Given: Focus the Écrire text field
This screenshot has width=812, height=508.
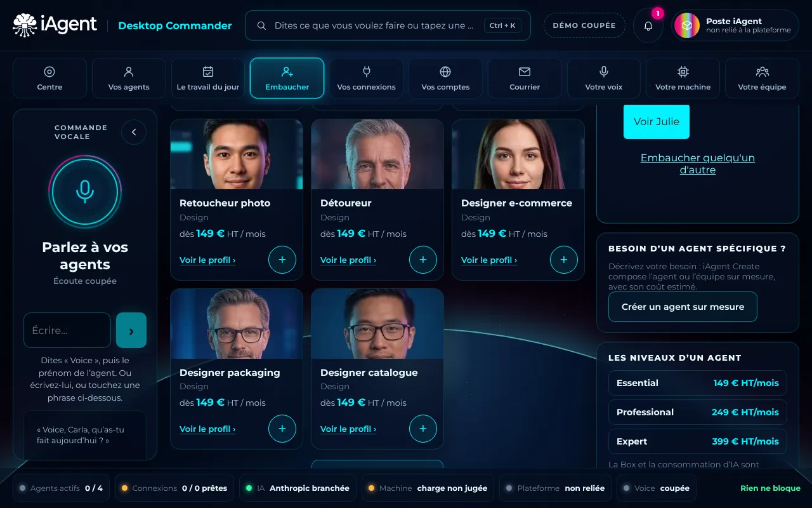Looking at the screenshot, I should [67, 330].
